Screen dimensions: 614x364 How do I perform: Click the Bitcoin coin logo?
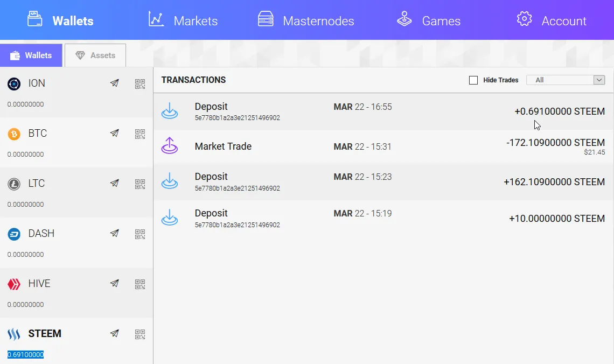coord(14,134)
